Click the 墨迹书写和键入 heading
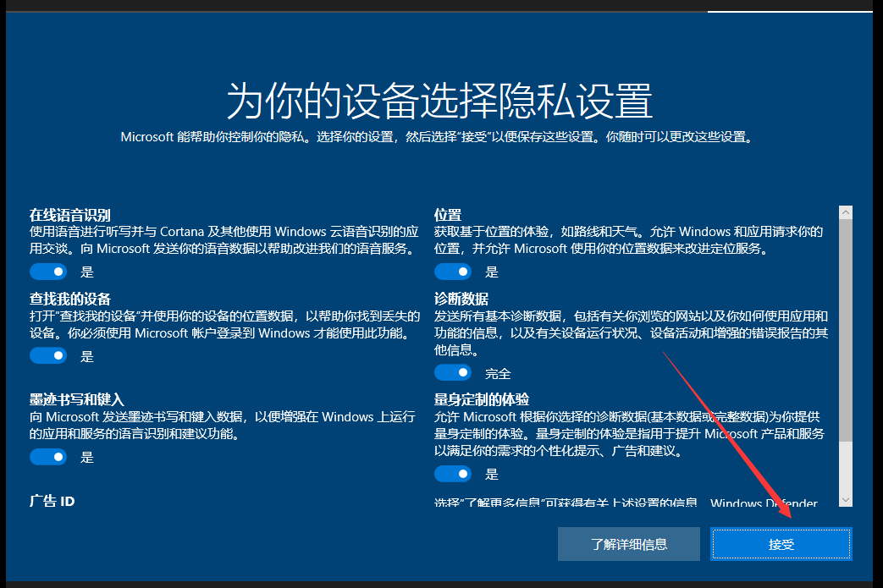Screen dimensions: 883x588 coord(76,399)
